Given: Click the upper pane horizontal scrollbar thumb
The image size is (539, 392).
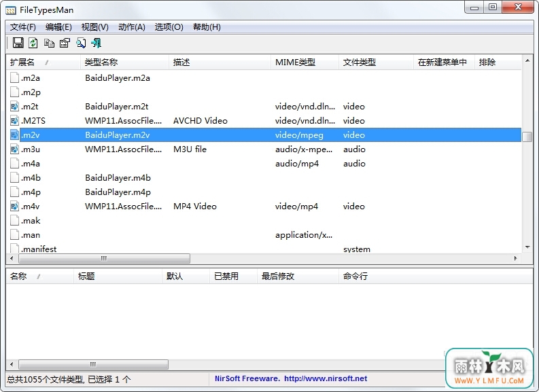Looking at the screenshot, I should click(x=104, y=258).
